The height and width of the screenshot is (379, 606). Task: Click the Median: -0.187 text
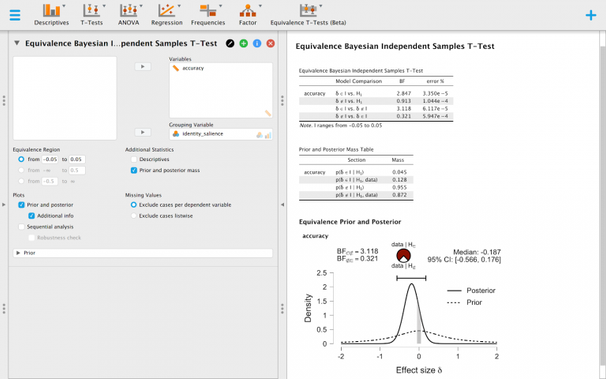point(477,252)
